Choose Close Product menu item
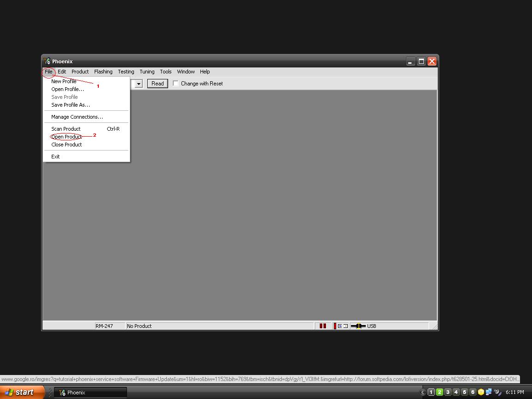This screenshot has width=532, height=399. 86,145
